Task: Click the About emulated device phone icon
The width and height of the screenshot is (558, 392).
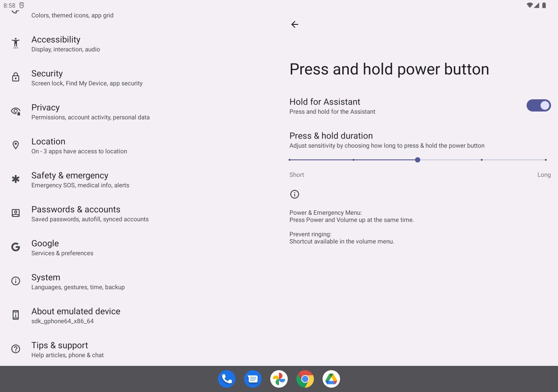Action: coord(16,315)
